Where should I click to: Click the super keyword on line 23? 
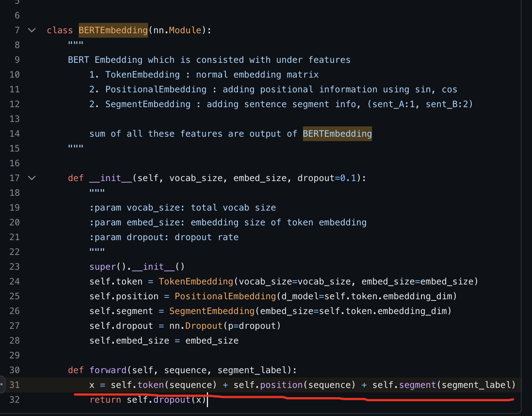[103, 267]
